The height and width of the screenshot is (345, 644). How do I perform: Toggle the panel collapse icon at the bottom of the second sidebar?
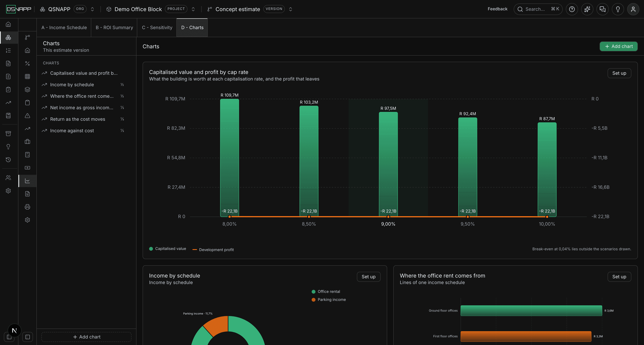[27, 337]
